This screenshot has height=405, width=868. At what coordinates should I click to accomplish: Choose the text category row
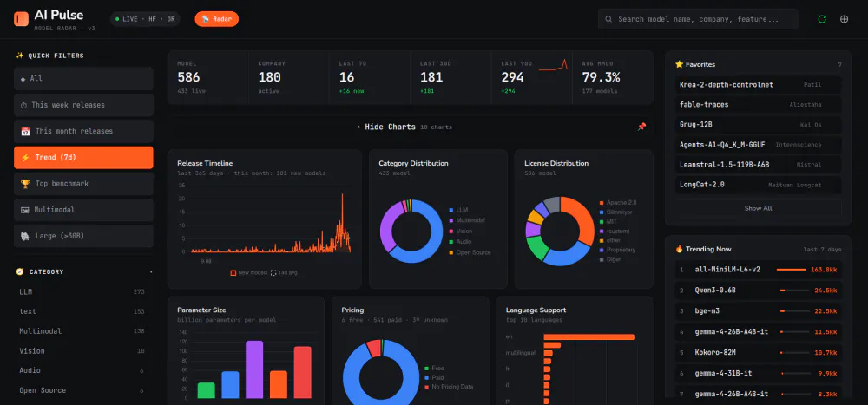tap(82, 311)
